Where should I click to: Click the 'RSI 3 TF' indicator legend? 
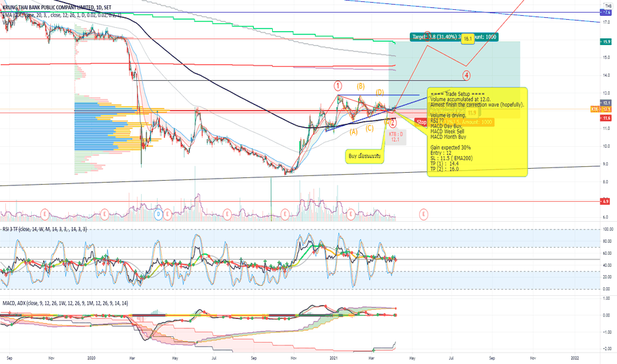[x=45, y=229]
